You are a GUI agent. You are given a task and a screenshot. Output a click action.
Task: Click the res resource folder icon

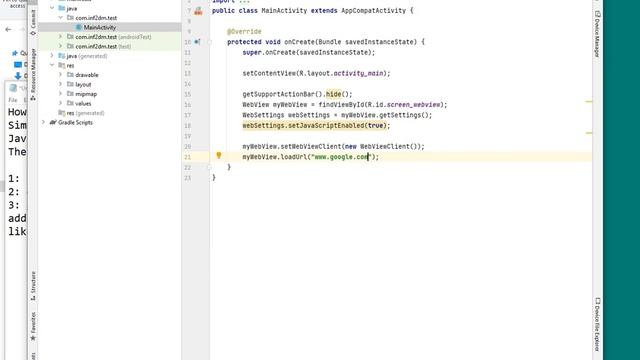[x=62, y=65]
